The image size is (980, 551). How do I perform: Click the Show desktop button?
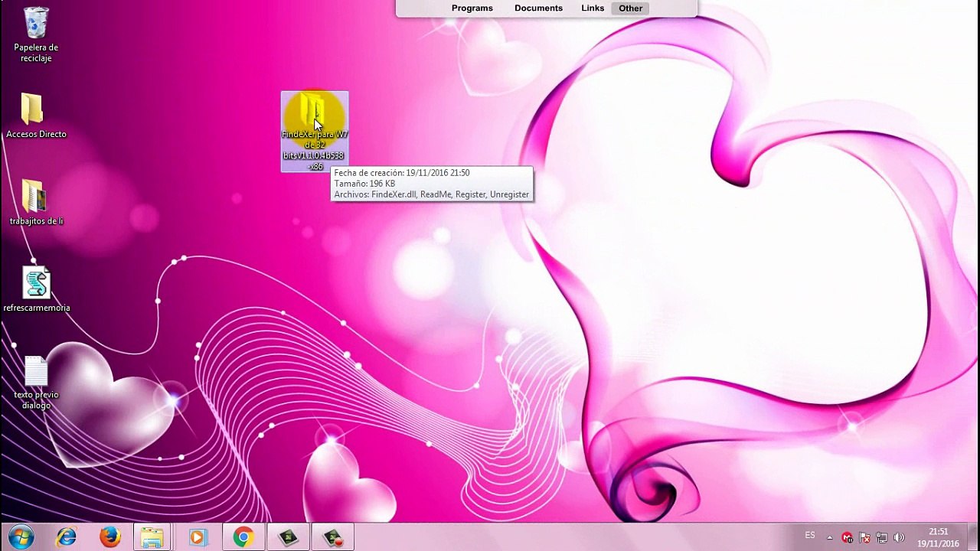(x=974, y=537)
